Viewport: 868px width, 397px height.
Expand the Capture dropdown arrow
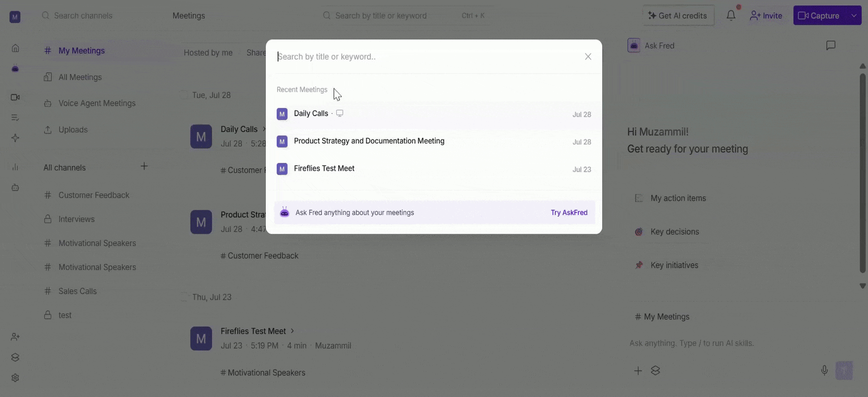point(854,16)
